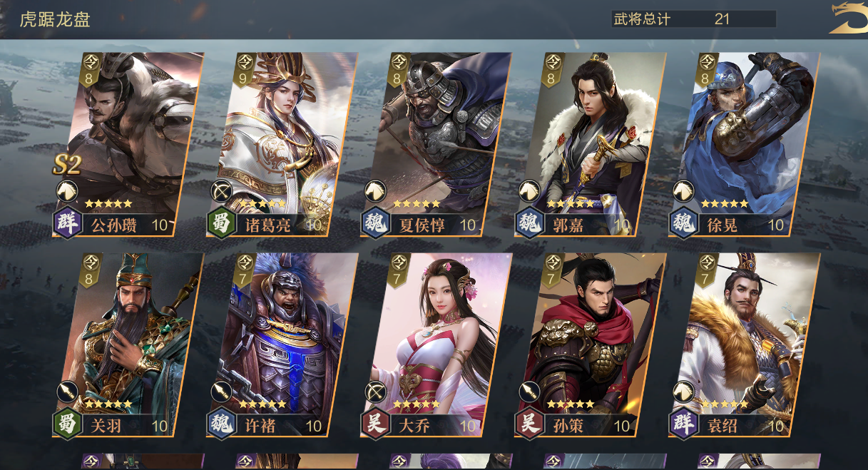Click the 群 faction badge on 公孙瓒
The image size is (868, 470).
66,223
